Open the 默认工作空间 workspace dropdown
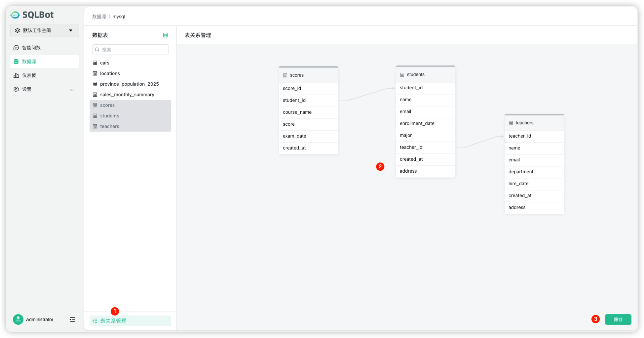The image size is (644, 338). point(45,30)
